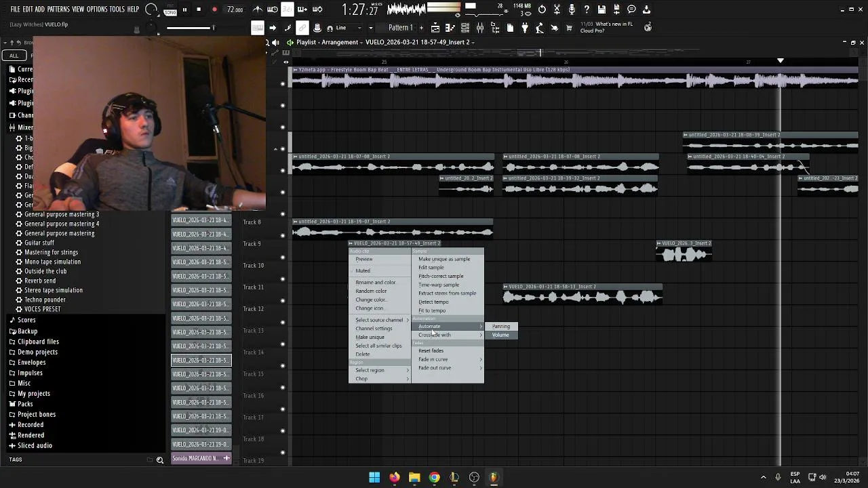The width and height of the screenshot is (868, 488).
Task: Click the audio editor scissors icon
Action: (x=557, y=9)
